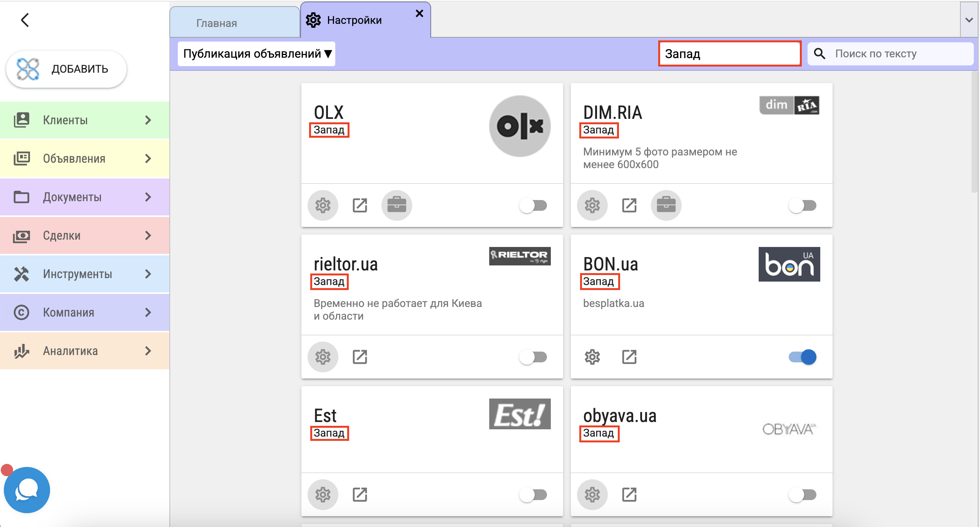Screen dimensions: 980x527
Task: Open rieltor.ua settings gear
Action: coord(323,357)
